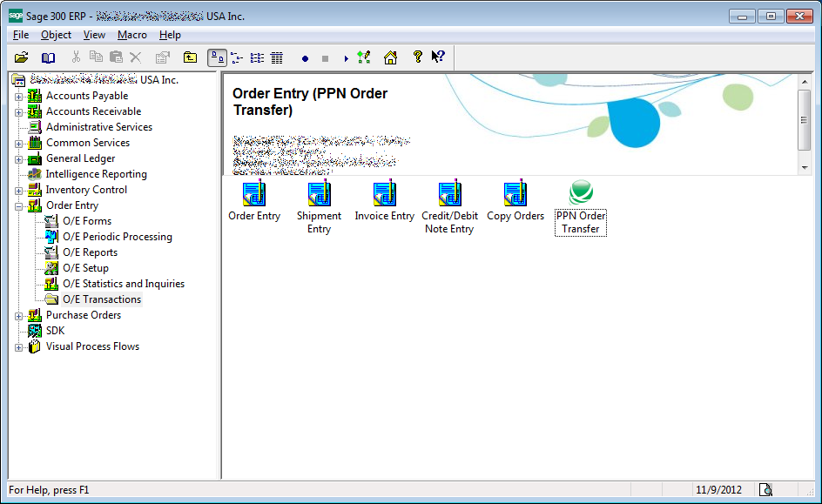This screenshot has height=504, width=822.
Task: Click the yellow question mark Help icon
Action: coord(418,57)
